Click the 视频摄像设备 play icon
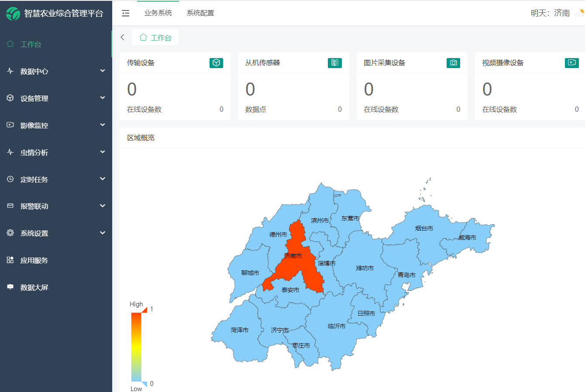The height and width of the screenshot is (392, 585). point(572,63)
